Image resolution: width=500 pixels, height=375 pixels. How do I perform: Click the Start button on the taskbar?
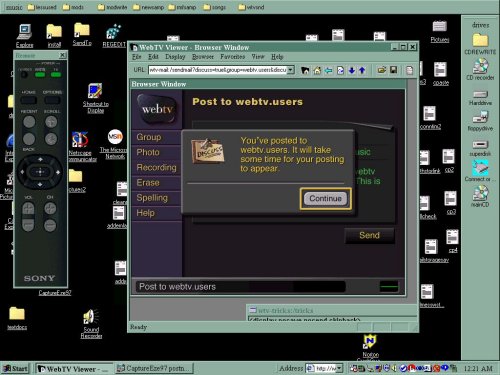pos(15,368)
